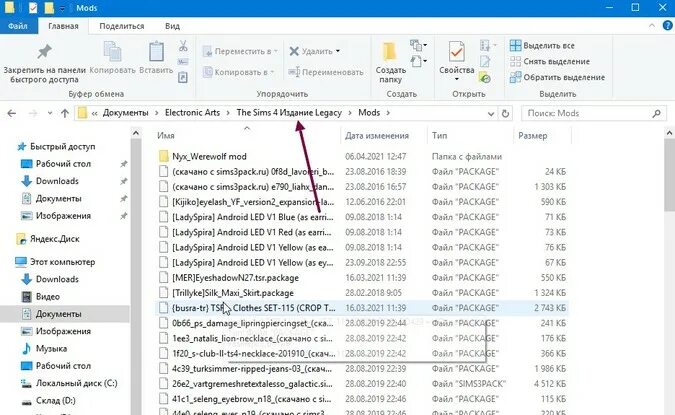This screenshot has height=415, width=675.
Task: Sort by the Размер column header
Action: pyautogui.click(x=533, y=136)
